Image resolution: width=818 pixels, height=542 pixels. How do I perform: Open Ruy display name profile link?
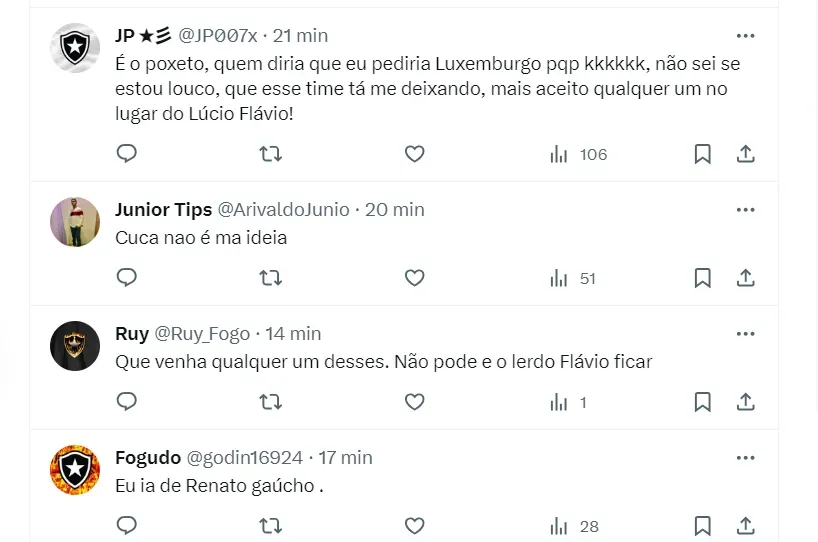click(x=132, y=333)
